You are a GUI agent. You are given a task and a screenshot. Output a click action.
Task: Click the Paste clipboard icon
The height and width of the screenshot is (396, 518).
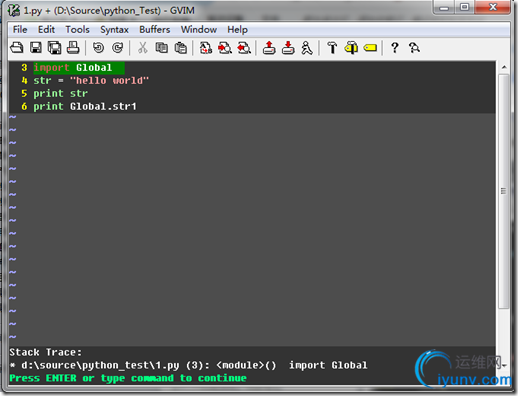tap(181, 48)
